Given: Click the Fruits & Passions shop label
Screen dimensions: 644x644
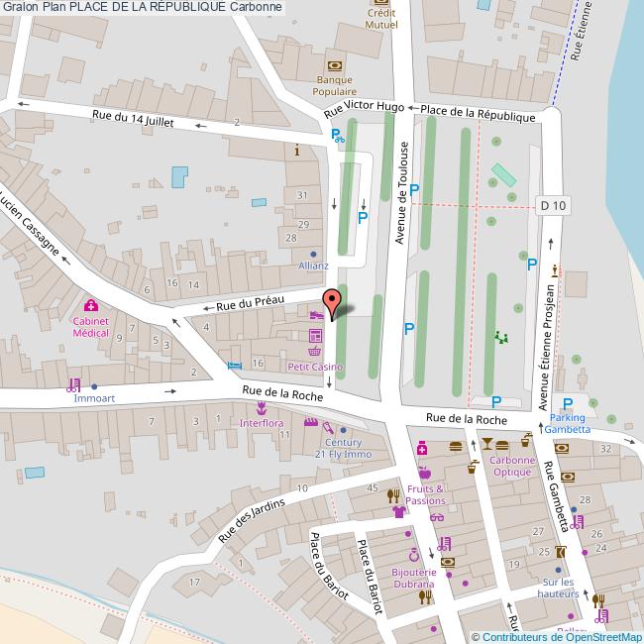Looking at the screenshot, I should pyautogui.click(x=425, y=494).
